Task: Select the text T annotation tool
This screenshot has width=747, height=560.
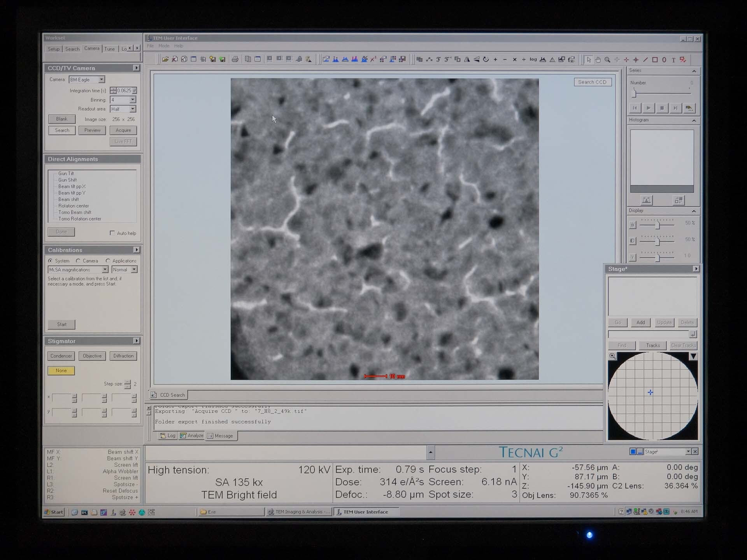Action: tap(673, 59)
